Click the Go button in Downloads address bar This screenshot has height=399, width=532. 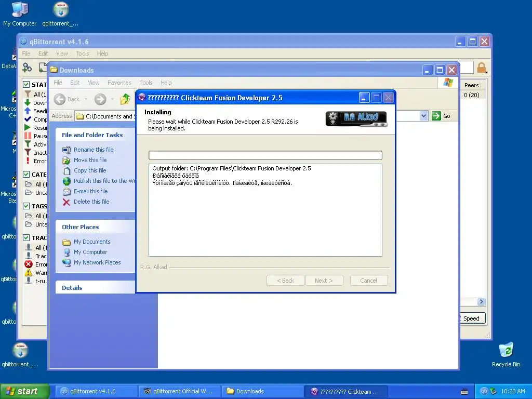[442, 116]
